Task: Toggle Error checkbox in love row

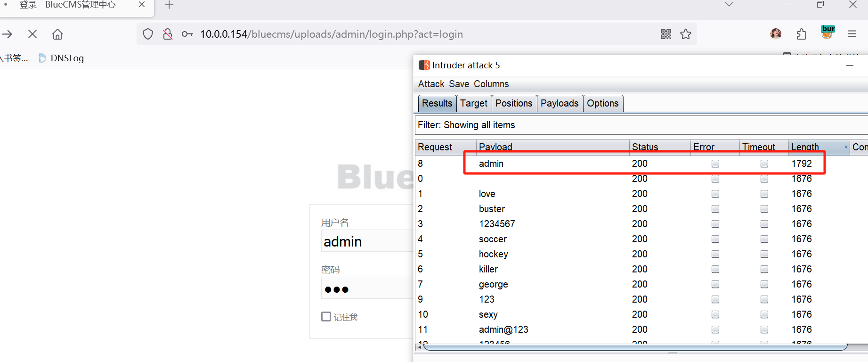Action: click(715, 194)
